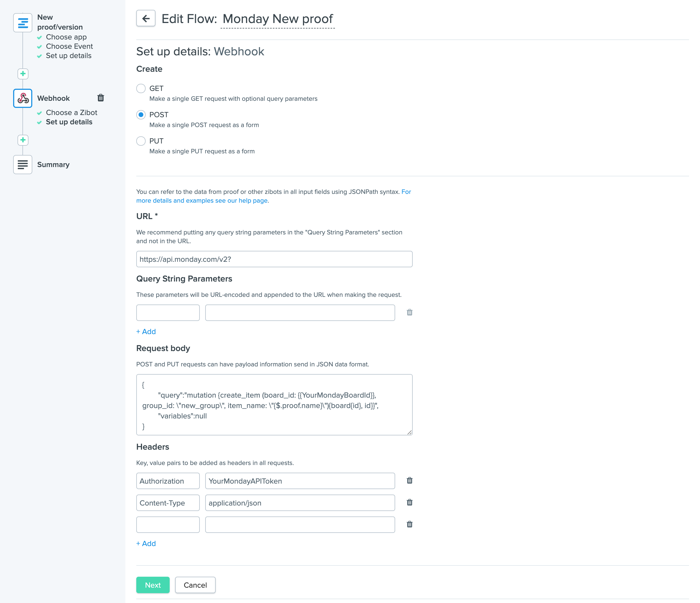700x603 pixels.
Task: Open the JSONPath help page link
Action: [x=202, y=200]
